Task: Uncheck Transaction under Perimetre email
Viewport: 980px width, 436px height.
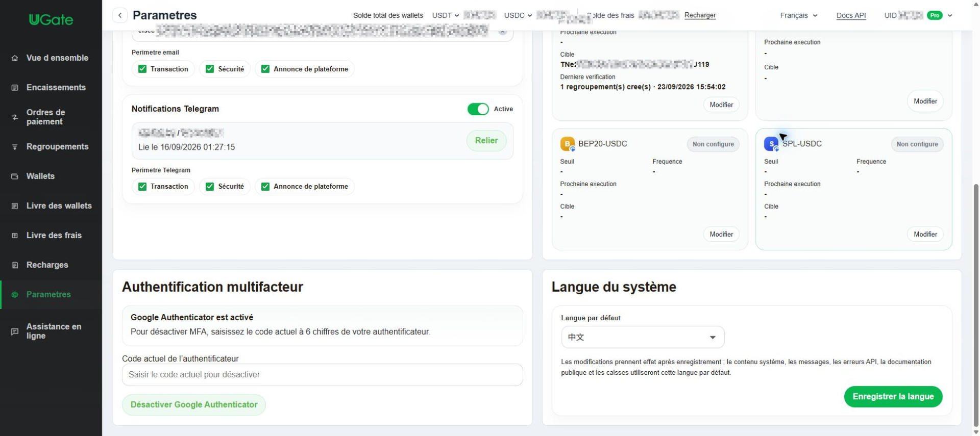Action: point(142,69)
